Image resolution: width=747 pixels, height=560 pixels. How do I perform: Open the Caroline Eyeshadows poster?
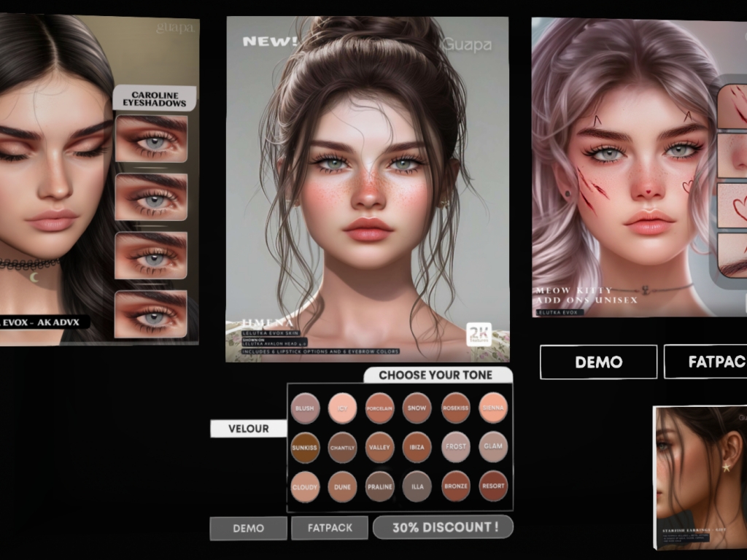99,179
